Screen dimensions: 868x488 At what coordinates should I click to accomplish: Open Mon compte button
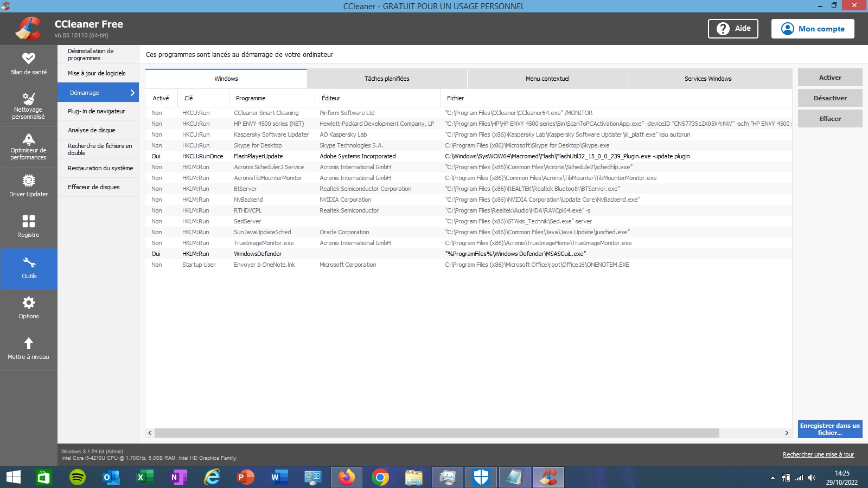813,29
